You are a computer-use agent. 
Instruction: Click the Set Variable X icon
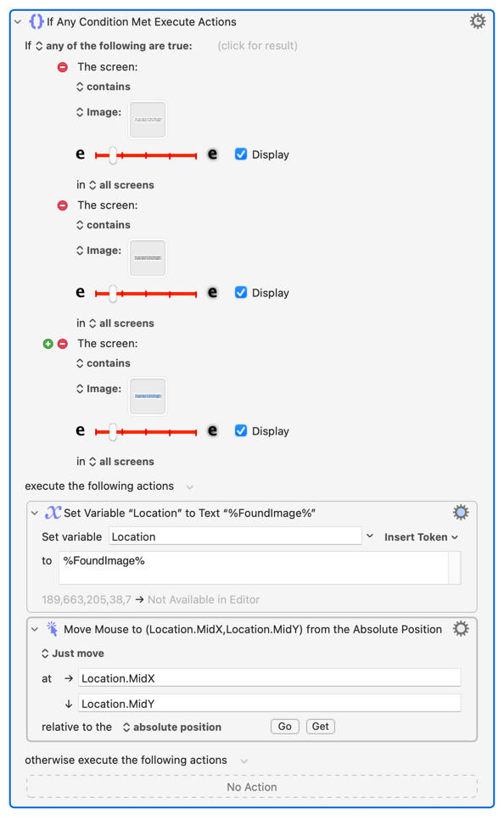[x=53, y=513]
